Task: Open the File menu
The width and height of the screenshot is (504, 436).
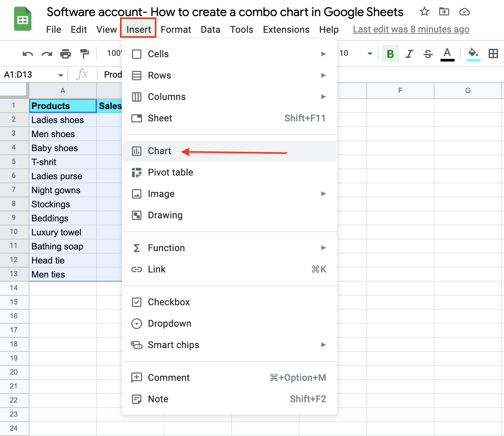Action: (53, 29)
